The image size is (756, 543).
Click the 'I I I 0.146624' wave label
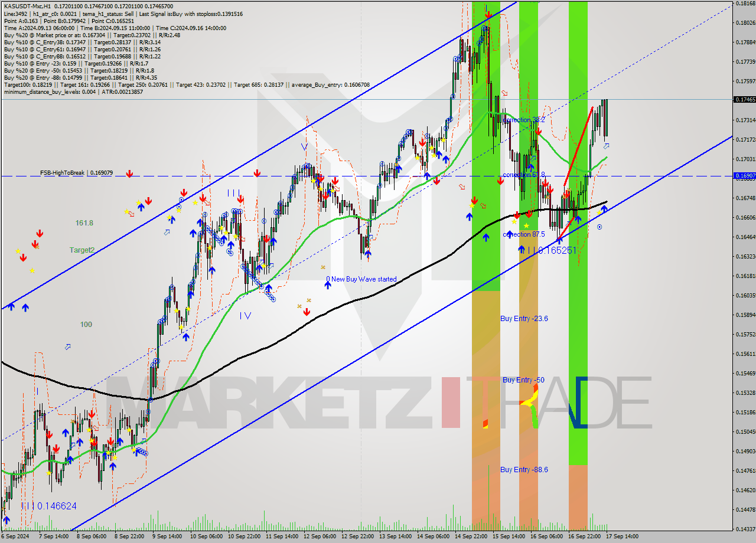[x=48, y=506]
